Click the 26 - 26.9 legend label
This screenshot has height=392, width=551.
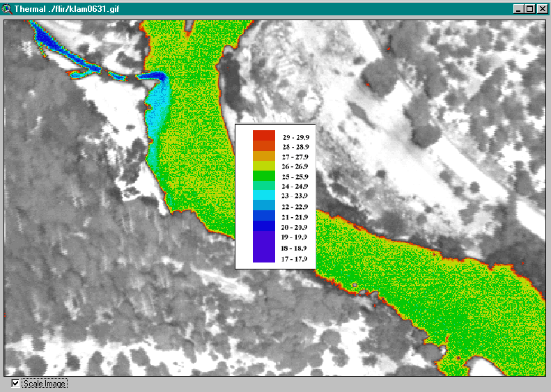[295, 166]
